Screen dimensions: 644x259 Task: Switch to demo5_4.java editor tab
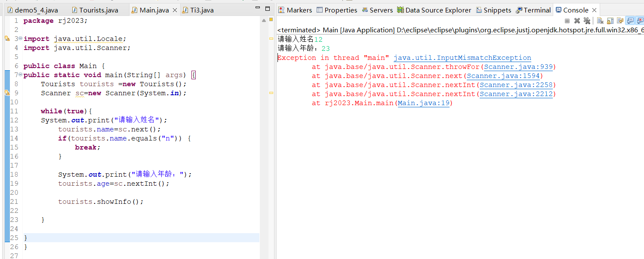33,10
